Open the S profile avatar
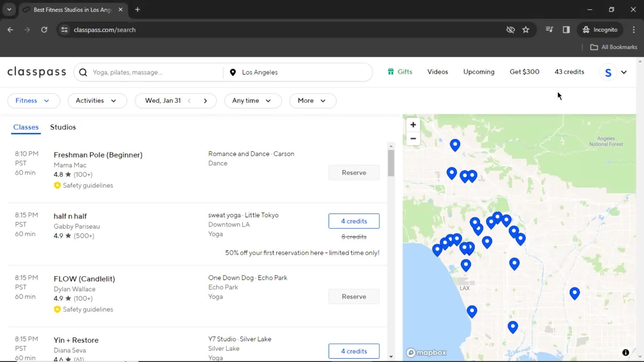This screenshot has width=644, height=362. pos(608,72)
